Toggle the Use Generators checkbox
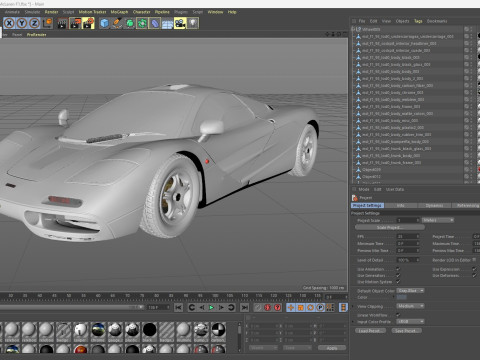Screen dimensions: 480x360 point(398,276)
